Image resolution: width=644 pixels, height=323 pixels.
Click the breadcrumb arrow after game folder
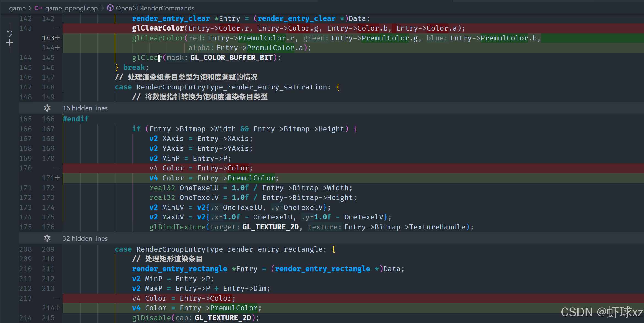coord(30,8)
